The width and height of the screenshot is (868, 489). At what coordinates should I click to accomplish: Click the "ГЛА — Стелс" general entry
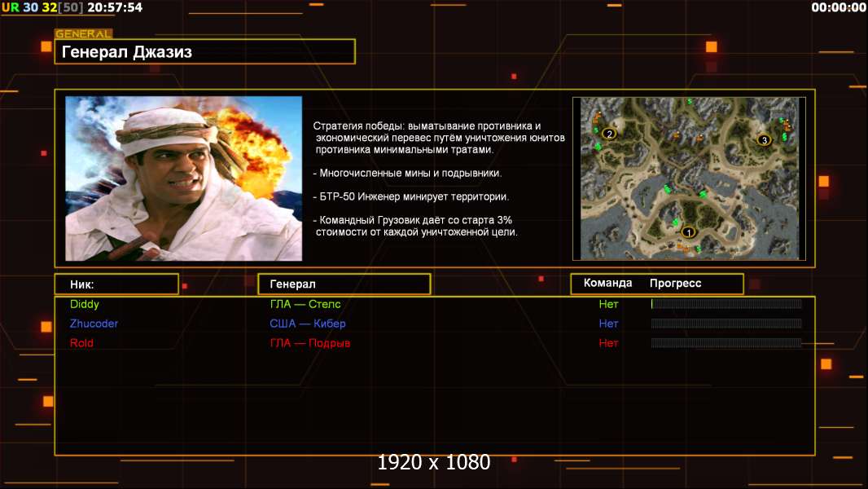(305, 304)
